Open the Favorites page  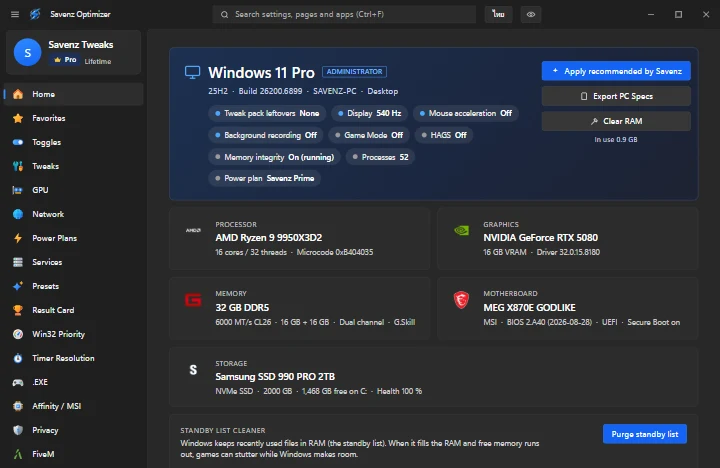tap(73, 118)
